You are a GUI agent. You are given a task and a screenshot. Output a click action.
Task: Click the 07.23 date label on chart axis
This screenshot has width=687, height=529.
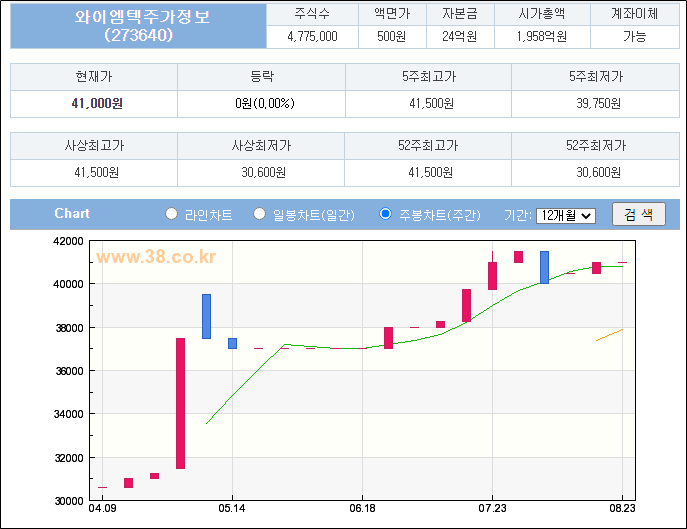(x=492, y=508)
